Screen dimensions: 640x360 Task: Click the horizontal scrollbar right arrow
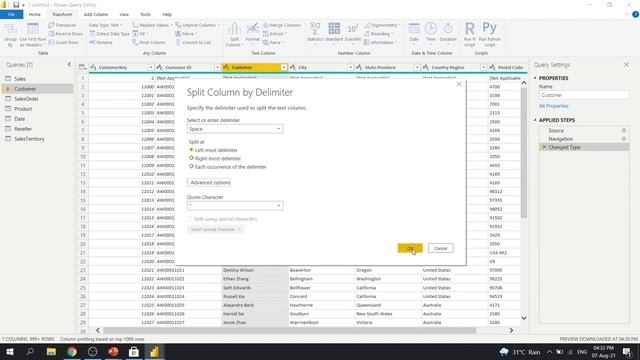coord(511,330)
